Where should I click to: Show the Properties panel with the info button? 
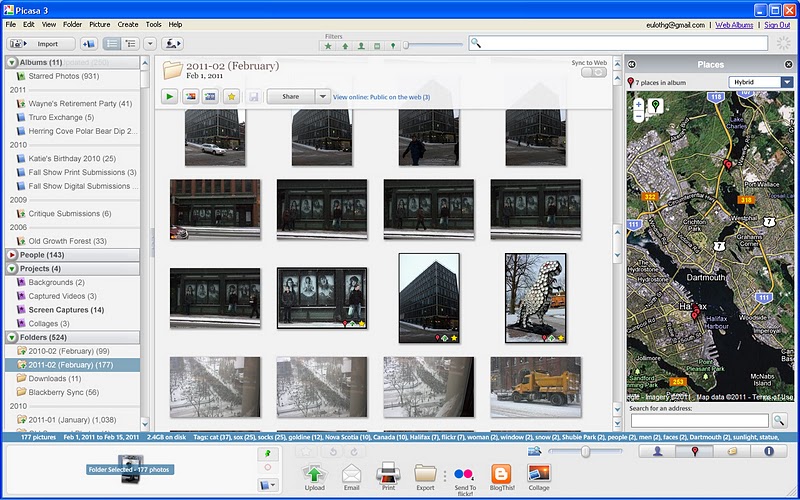click(768, 451)
